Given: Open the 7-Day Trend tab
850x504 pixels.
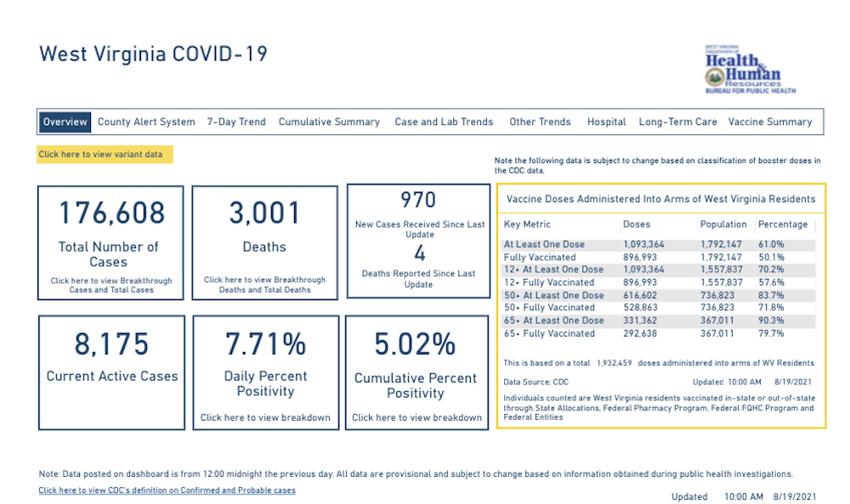Looking at the screenshot, I should tap(236, 122).
